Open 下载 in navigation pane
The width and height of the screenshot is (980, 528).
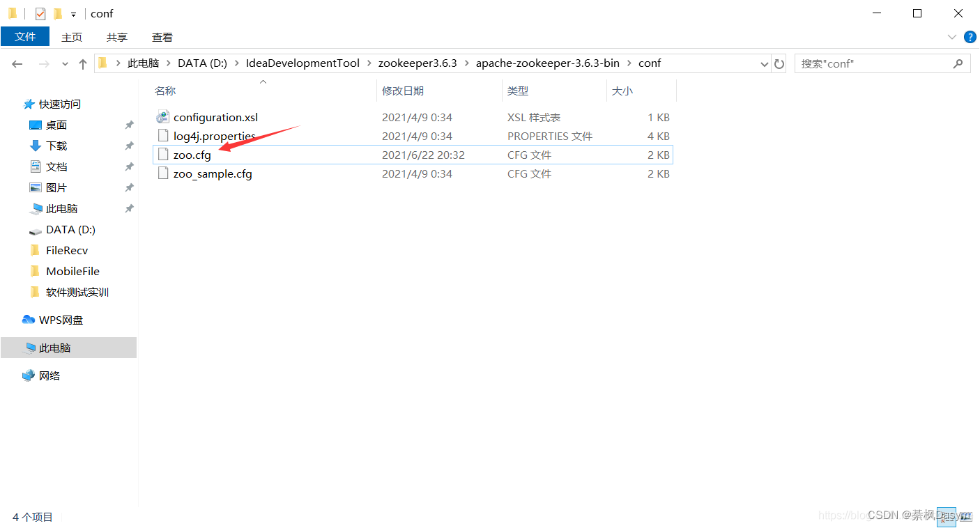coord(56,146)
